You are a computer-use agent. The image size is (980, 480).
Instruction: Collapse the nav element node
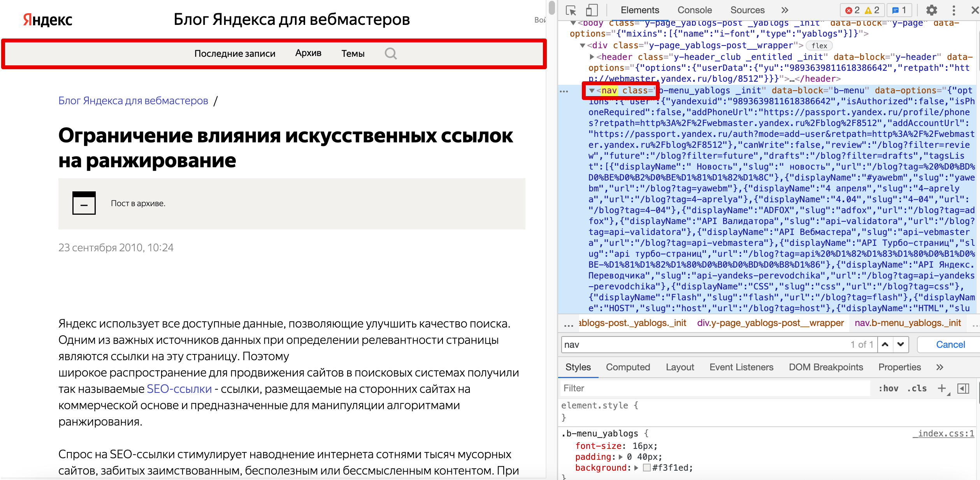click(x=592, y=91)
